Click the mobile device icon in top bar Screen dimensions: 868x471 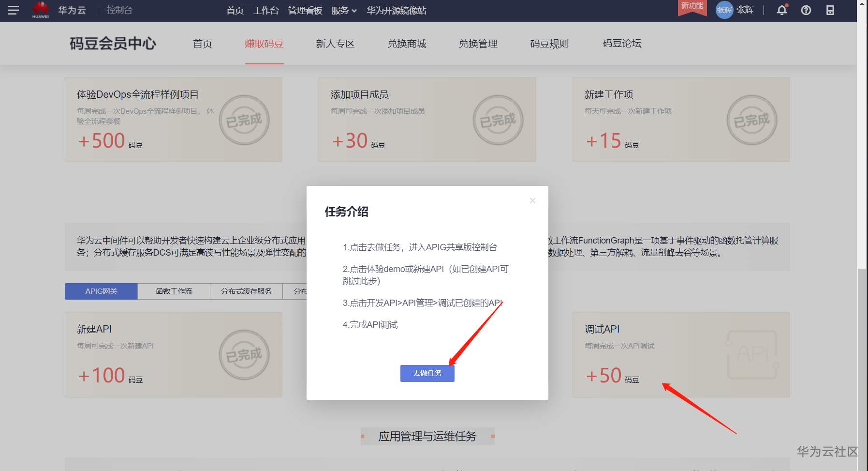830,10
